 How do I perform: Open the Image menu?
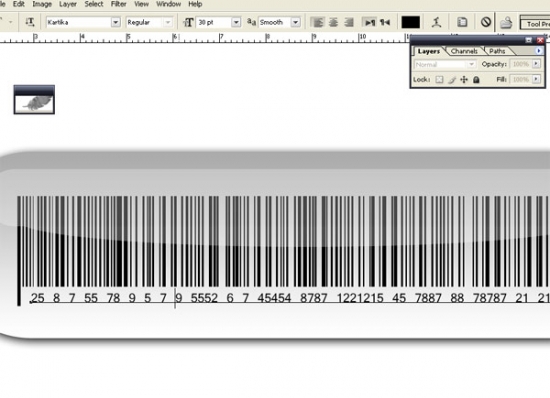tap(42, 4)
